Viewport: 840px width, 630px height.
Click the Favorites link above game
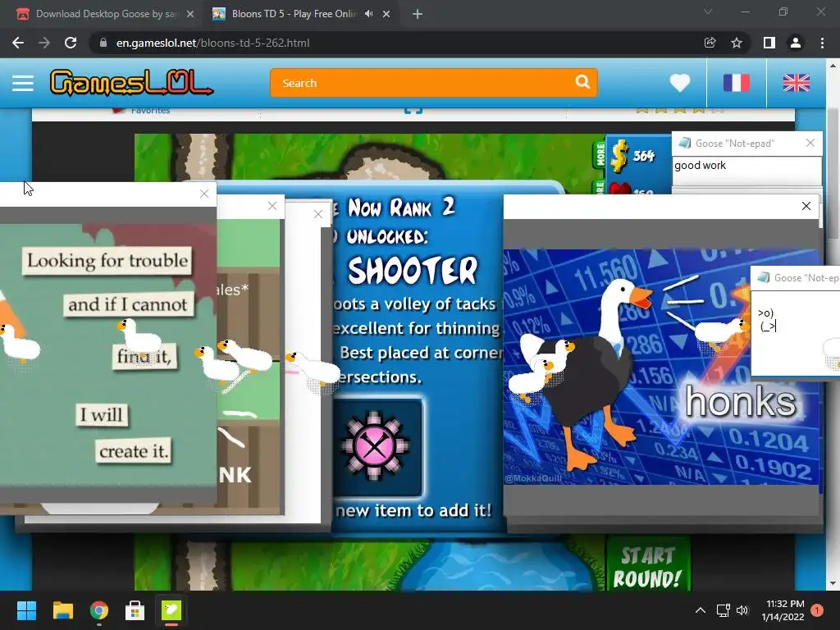(150, 111)
